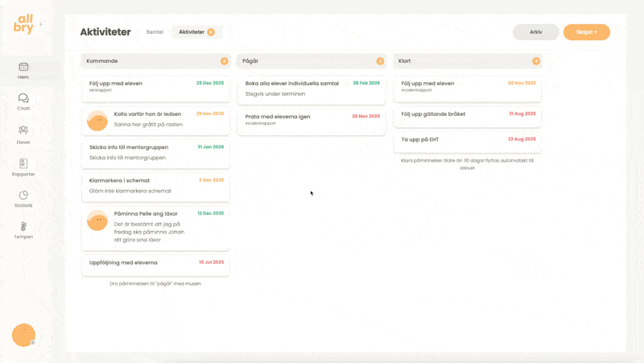644x363 pixels.
Task: Click the Arkiv button
Action: click(x=535, y=32)
